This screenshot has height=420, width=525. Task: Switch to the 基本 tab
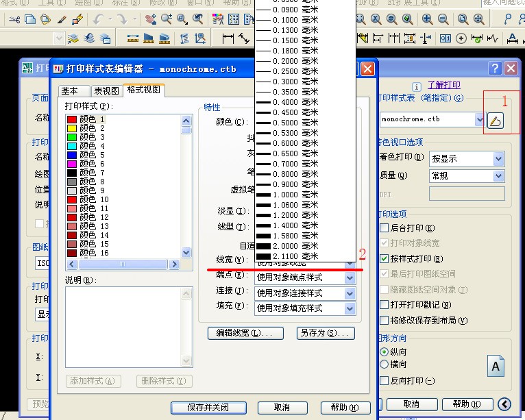point(74,91)
